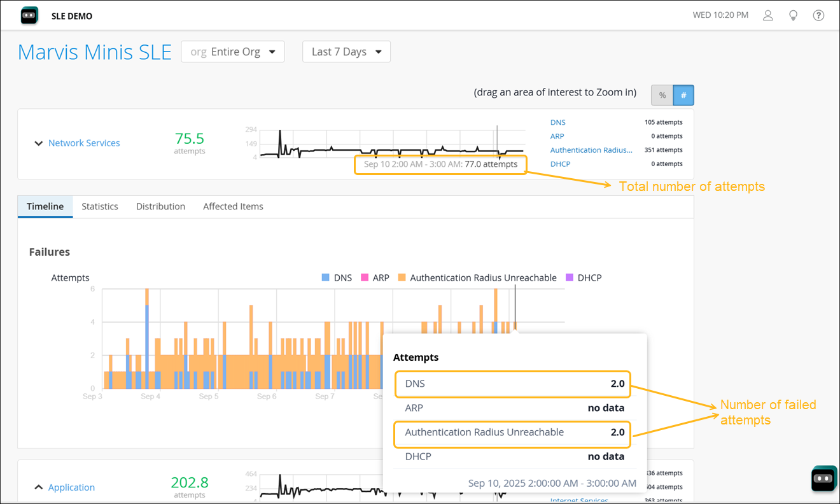The image size is (840, 504).
Task: Switch to percentage view toggle
Action: pyautogui.click(x=662, y=95)
